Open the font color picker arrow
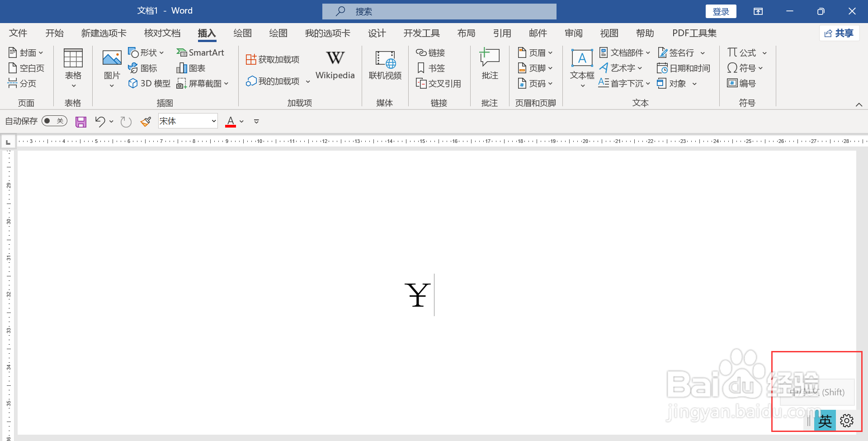The height and width of the screenshot is (441, 868). point(241,121)
